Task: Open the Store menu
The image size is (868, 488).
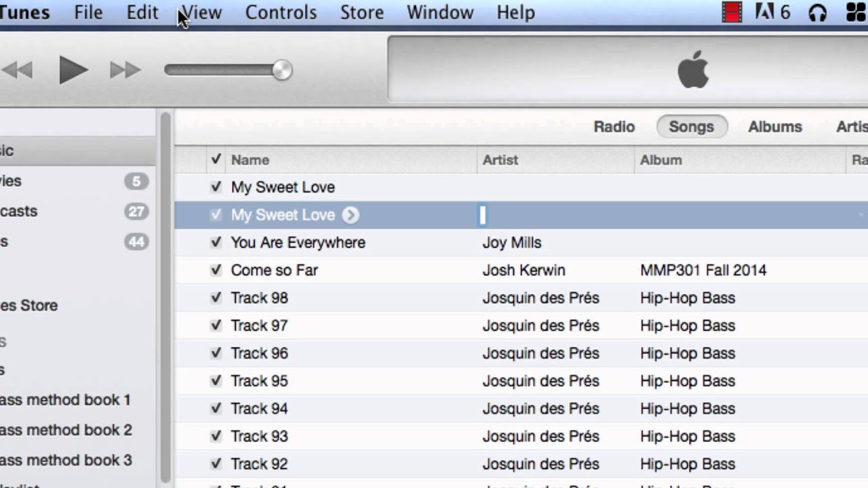Action: coord(361,12)
